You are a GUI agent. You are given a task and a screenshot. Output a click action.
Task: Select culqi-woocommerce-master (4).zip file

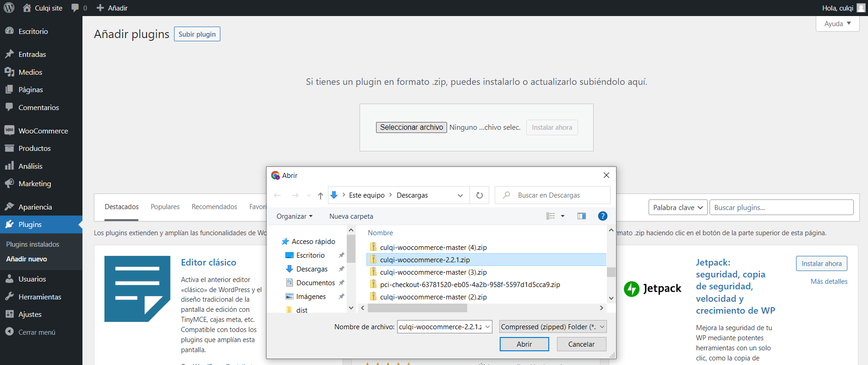click(x=433, y=247)
